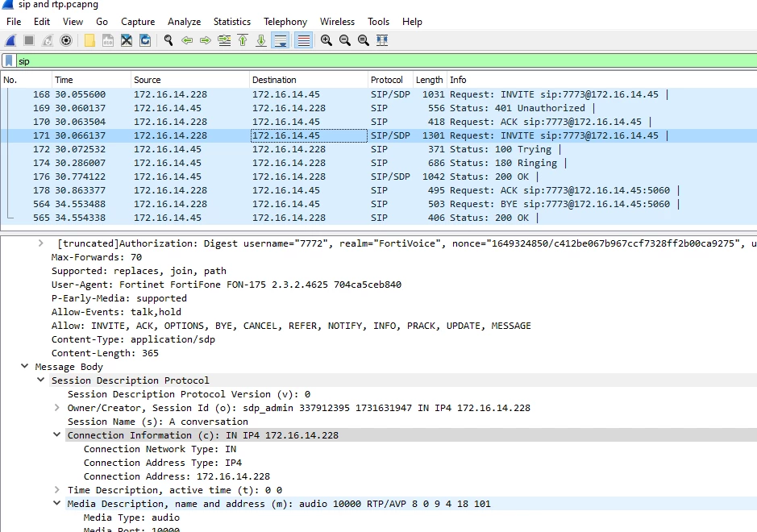Start capture with the shark fin icon
The width and height of the screenshot is (757, 532).
10,40
